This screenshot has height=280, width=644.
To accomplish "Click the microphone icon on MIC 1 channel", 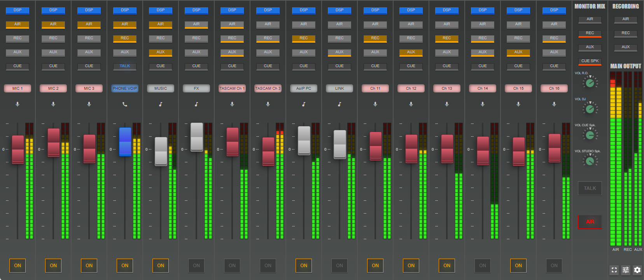I will pyautogui.click(x=17, y=104).
